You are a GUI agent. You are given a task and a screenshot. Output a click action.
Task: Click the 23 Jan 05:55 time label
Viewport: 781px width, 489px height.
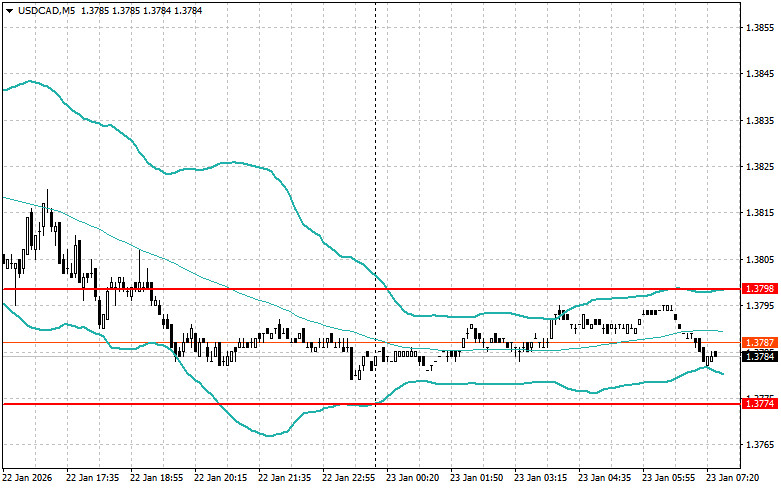(x=668, y=478)
